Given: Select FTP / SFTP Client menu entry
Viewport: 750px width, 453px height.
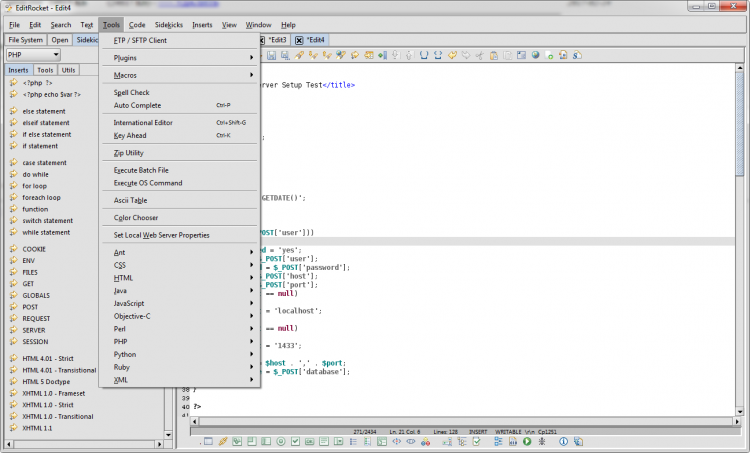Looking at the screenshot, I should [140, 40].
